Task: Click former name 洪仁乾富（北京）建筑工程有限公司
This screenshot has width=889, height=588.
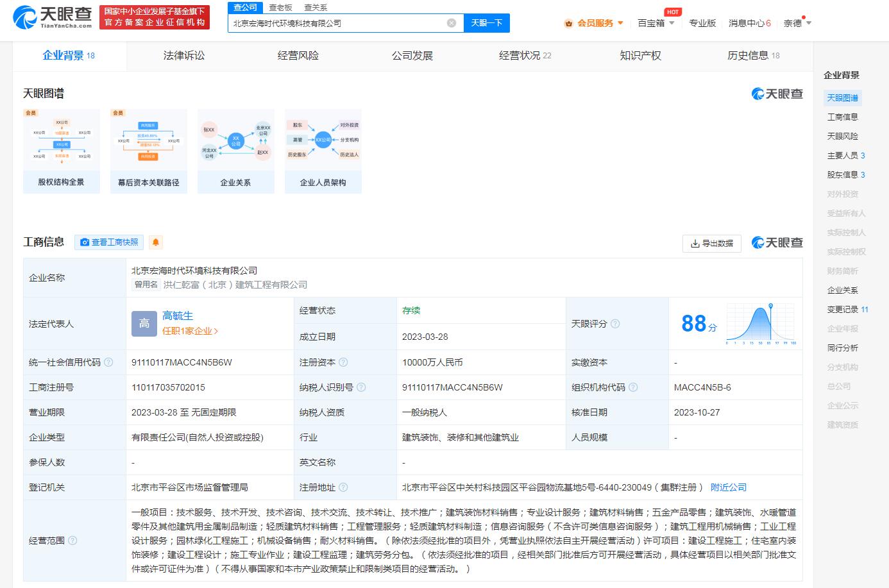Action: click(235, 285)
